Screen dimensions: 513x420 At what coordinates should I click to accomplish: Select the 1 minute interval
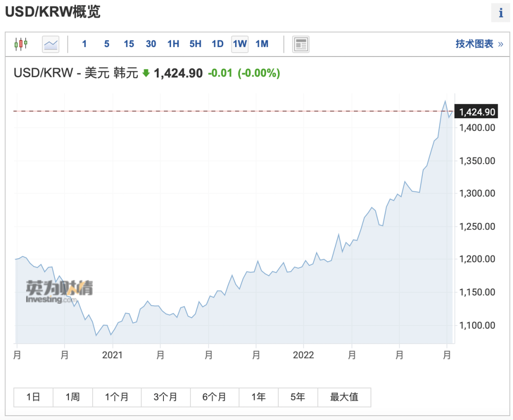(x=85, y=44)
